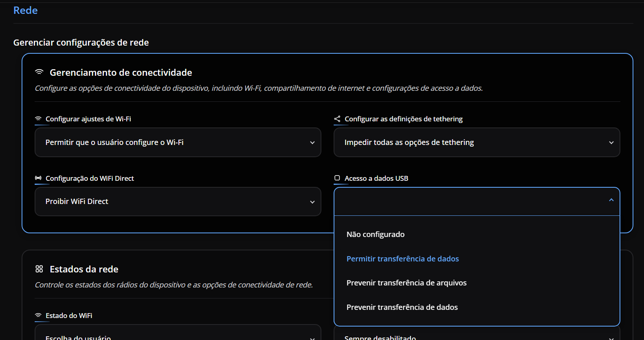Select 'Prevenir transferência de arquivos' option
This screenshot has width=644, height=340.
point(407,283)
